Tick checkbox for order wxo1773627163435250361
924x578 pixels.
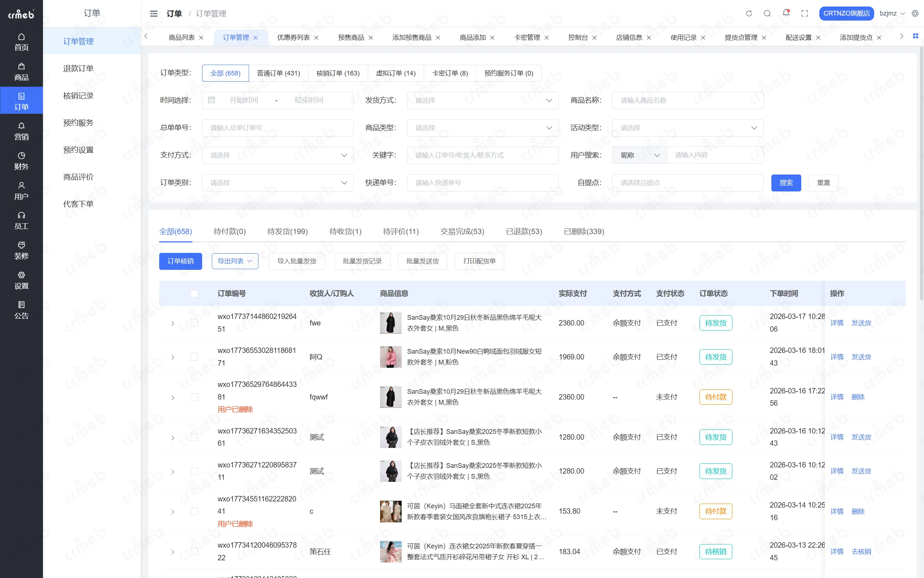pos(194,437)
